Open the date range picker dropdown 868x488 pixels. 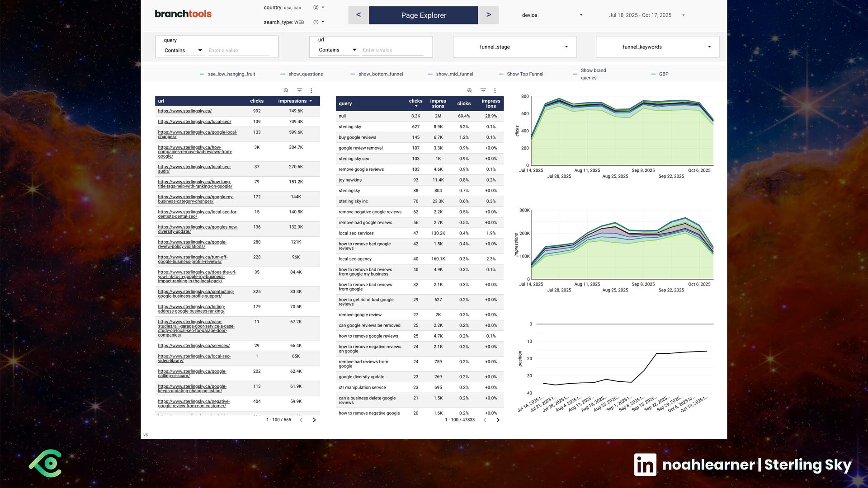646,15
